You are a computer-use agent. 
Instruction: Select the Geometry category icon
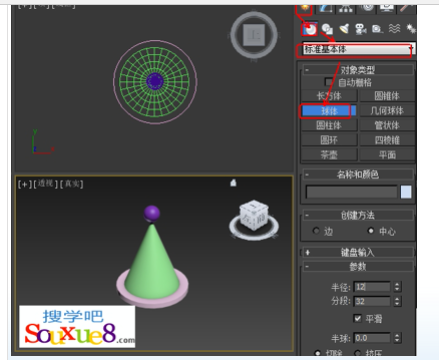click(310, 29)
